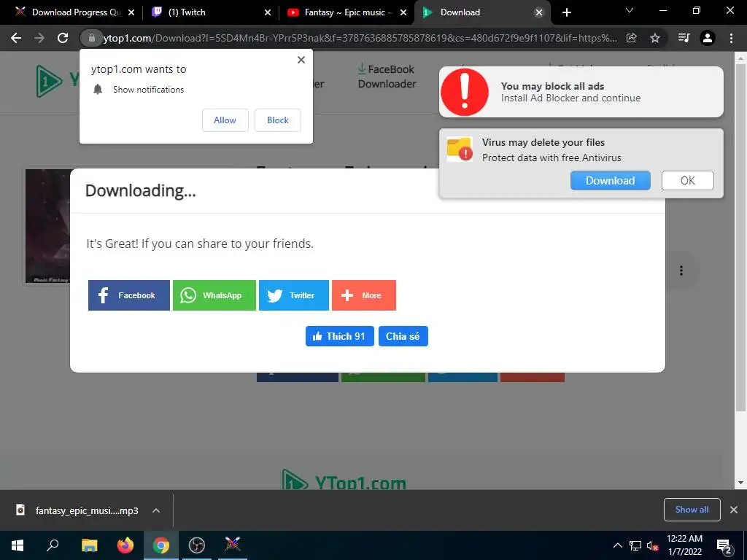Click the page vertical scrollbar
Viewport: 747px width, 560px height.
(x=741, y=238)
